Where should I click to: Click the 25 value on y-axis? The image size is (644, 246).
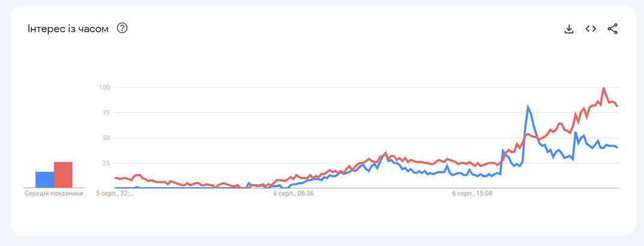[x=107, y=163]
